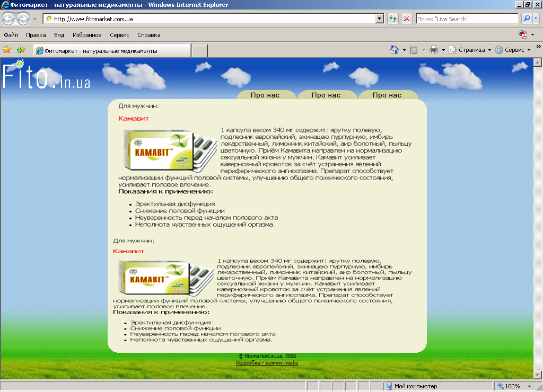Screen dimensions: 543x392
Task: Expand the Print dropdown arrow
Action: click(x=443, y=50)
